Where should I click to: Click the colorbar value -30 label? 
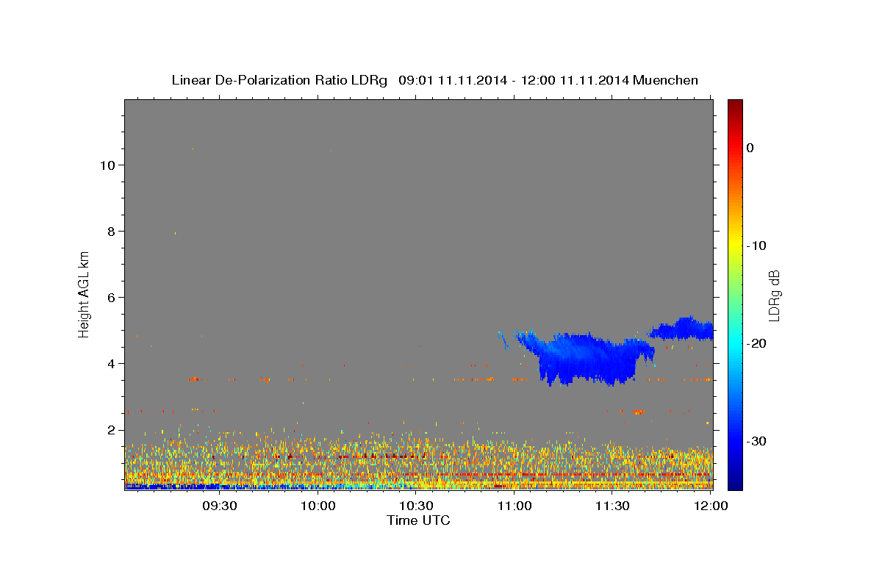[757, 441]
